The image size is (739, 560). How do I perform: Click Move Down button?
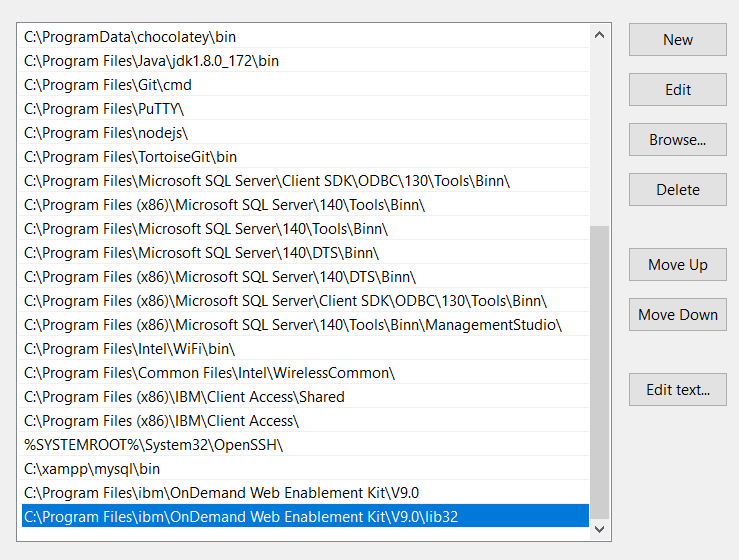(678, 314)
